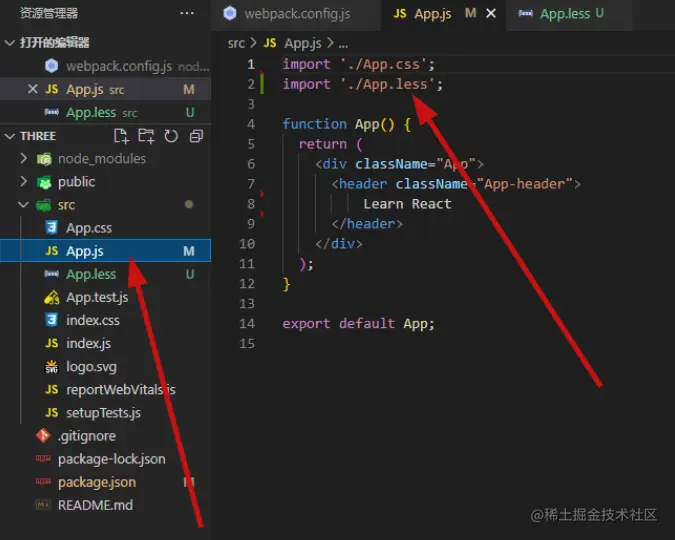Open App.css in the src folder
Image resolution: width=675 pixels, height=540 pixels.
point(105,228)
